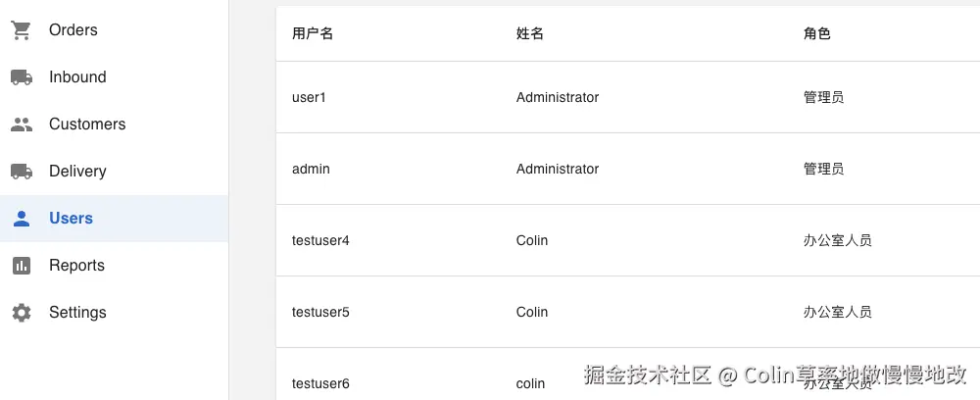The width and height of the screenshot is (980, 400).
Task: Open the Customers page label
Action: (87, 125)
